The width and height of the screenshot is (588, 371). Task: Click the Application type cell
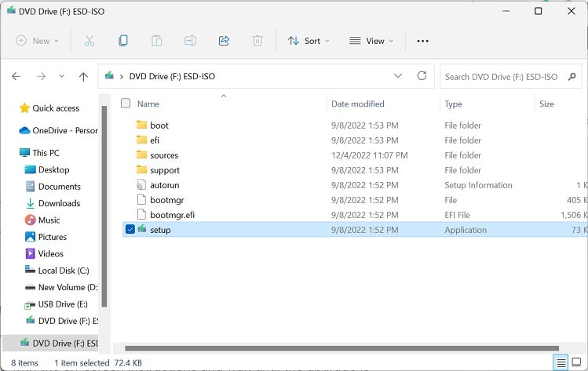point(466,230)
